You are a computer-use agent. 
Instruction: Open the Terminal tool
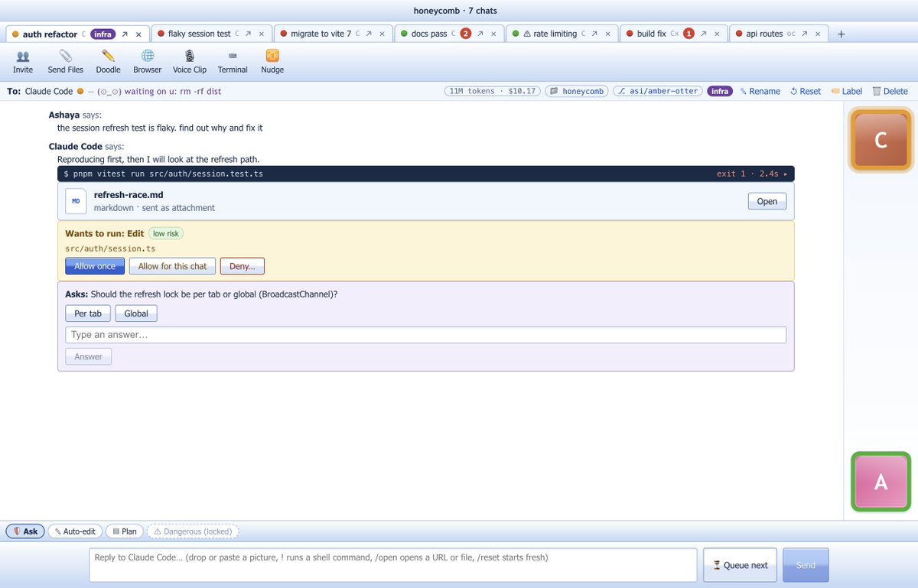[x=233, y=61]
